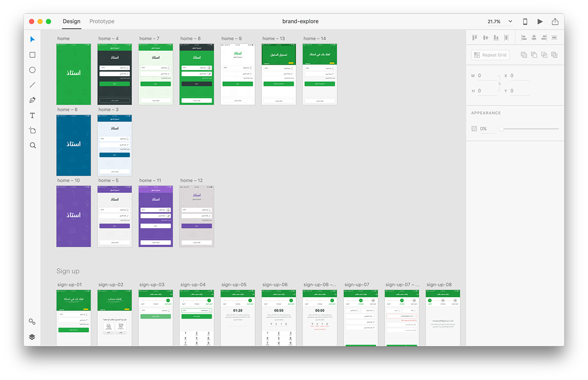588x380 pixels.
Task: Select the Pen tool
Action: point(32,100)
